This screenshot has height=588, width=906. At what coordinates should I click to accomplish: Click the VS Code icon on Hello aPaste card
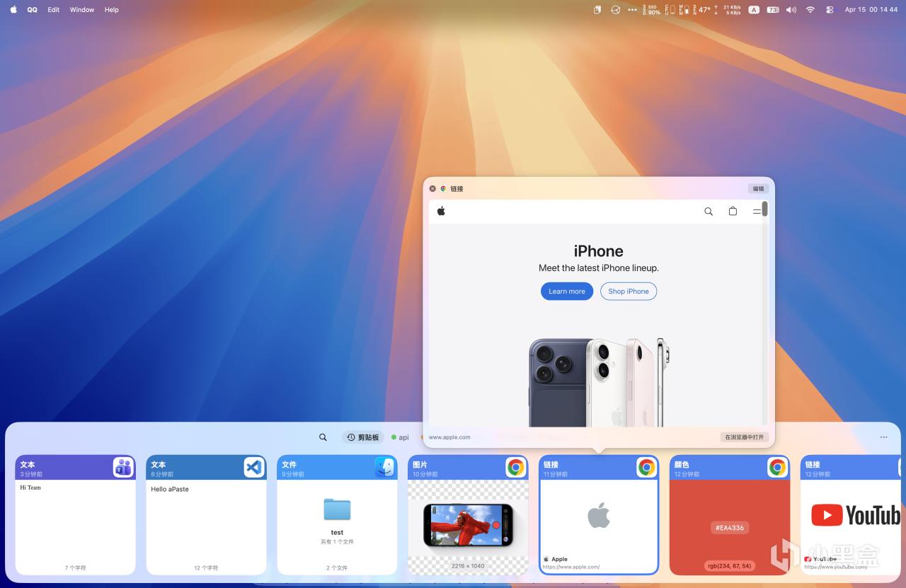254,467
